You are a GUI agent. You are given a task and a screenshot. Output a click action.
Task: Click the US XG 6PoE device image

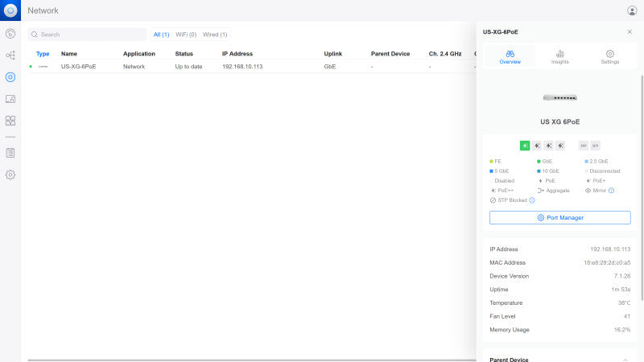[x=559, y=97]
